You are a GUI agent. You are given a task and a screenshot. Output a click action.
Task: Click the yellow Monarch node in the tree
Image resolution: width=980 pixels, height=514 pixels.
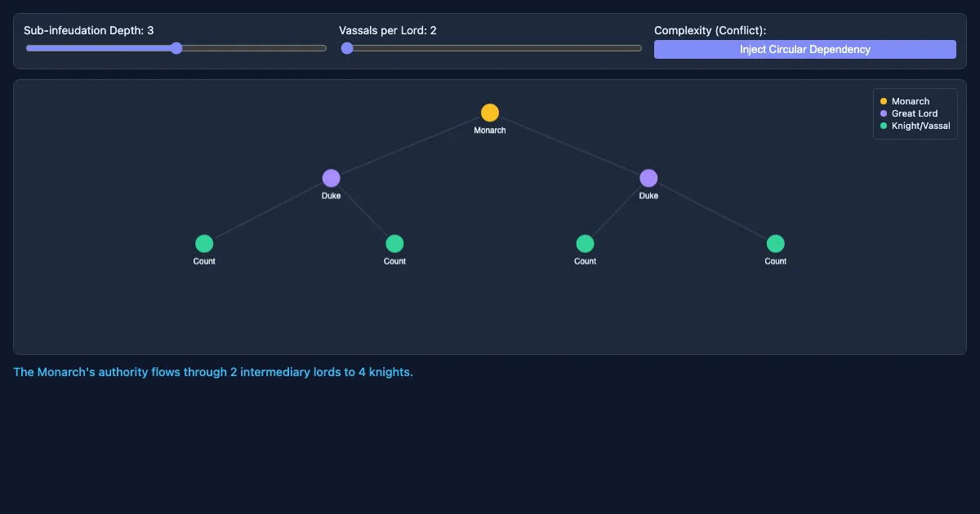490,113
